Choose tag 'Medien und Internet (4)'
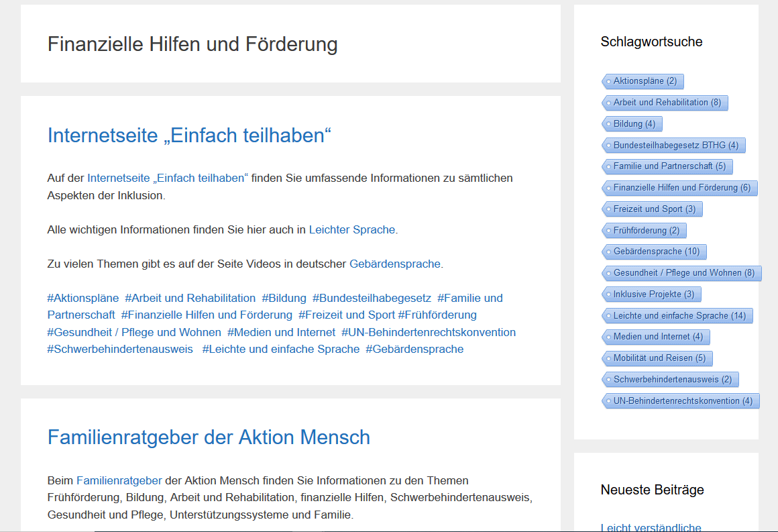This screenshot has height=532, width=778. [656, 337]
